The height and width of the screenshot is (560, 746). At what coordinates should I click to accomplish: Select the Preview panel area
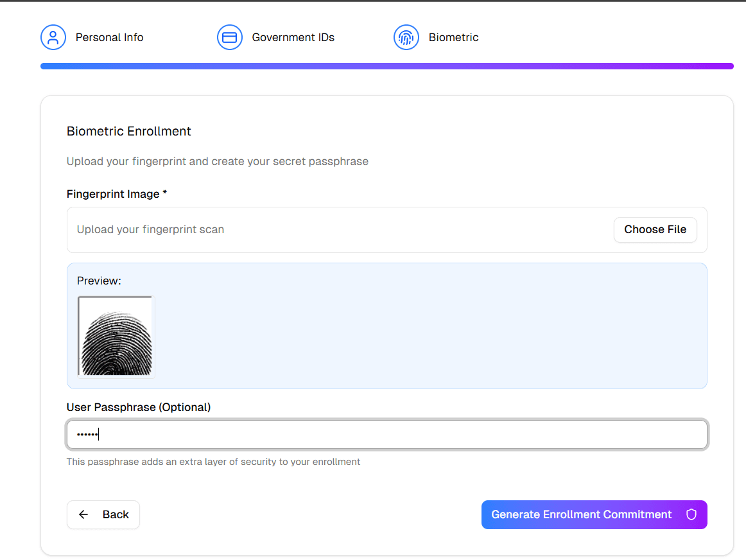tap(386, 326)
